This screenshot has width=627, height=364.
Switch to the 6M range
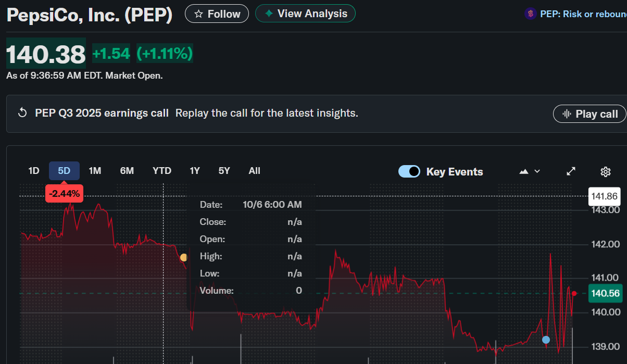click(127, 171)
